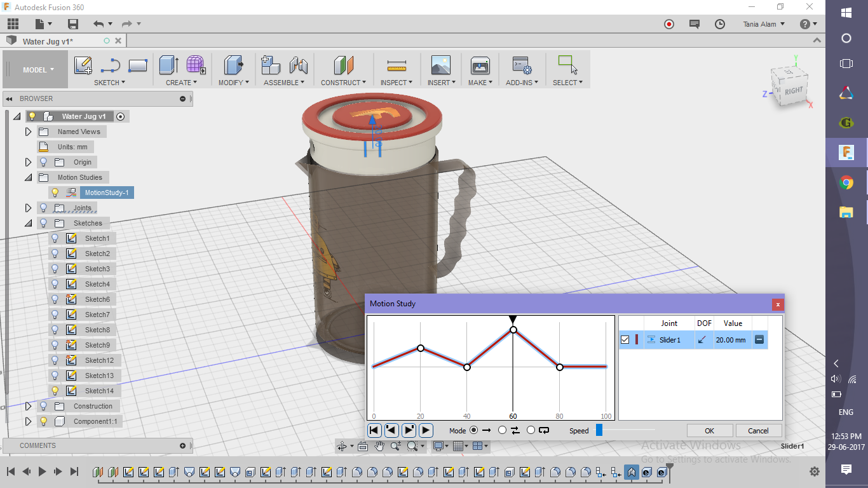This screenshot has width=868, height=488.
Task: Select the Offset Plane icon in CONSTRUCT
Action: [343, 65]
